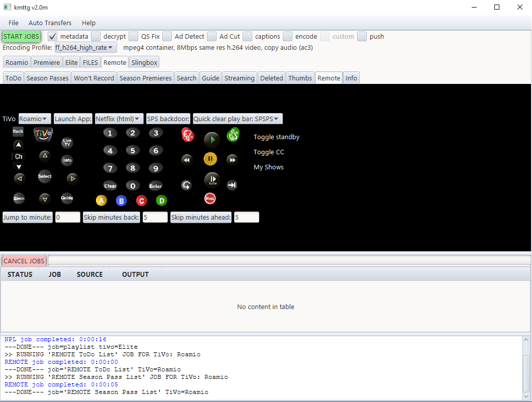Screen dimensions: 532x402
Task: Uncheck the metadata checkbox
Action: click(52, 36)
